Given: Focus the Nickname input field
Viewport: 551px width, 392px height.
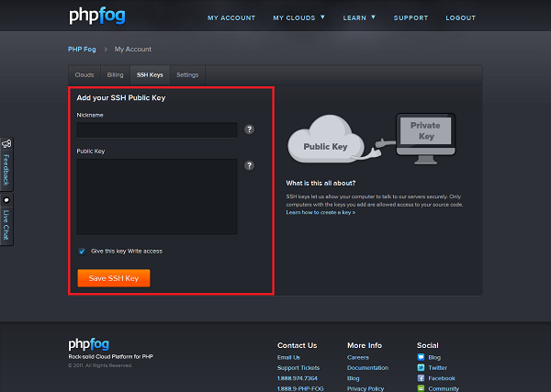Looking at the screenshot, I should [157, 130].
